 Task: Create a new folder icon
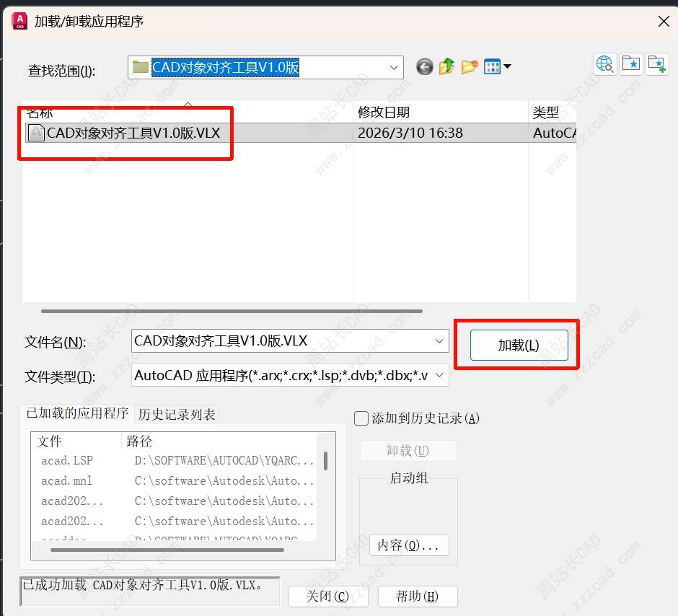pyautogui.click(x=470, y=66)
